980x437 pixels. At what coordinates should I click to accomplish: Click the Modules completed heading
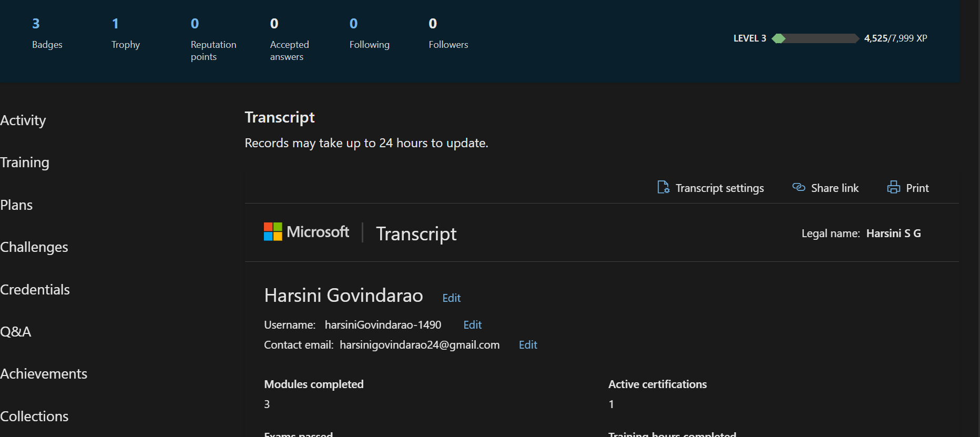(314, 384)
